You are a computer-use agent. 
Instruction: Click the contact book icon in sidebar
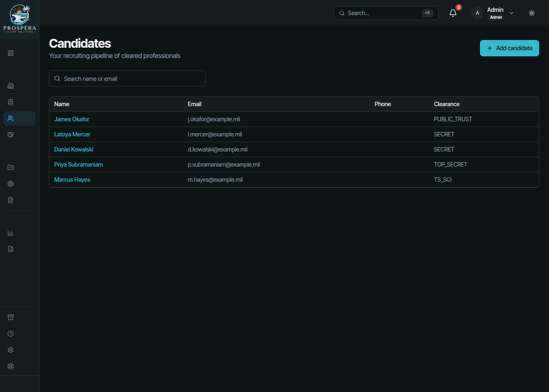(11, 102)
